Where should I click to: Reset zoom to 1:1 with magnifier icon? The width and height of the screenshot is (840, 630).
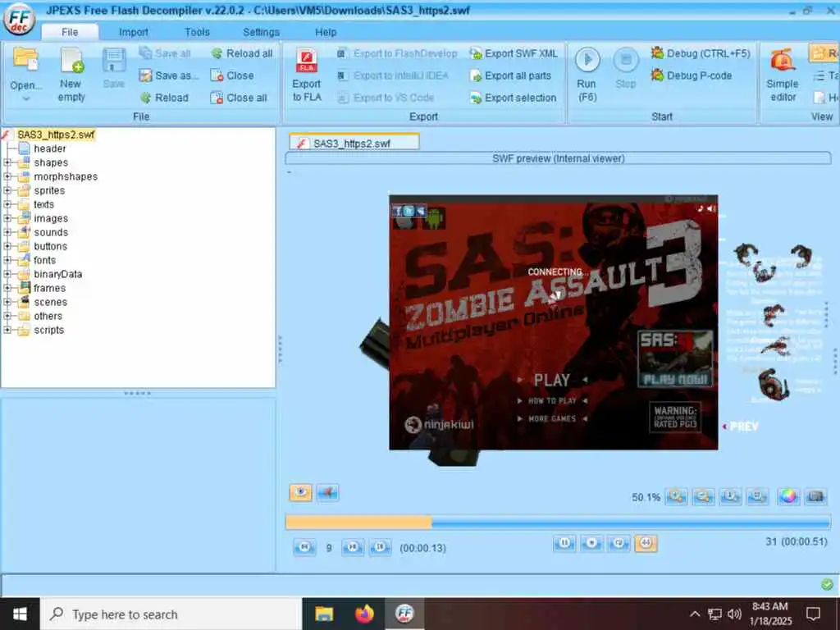(x=730, y=496)
